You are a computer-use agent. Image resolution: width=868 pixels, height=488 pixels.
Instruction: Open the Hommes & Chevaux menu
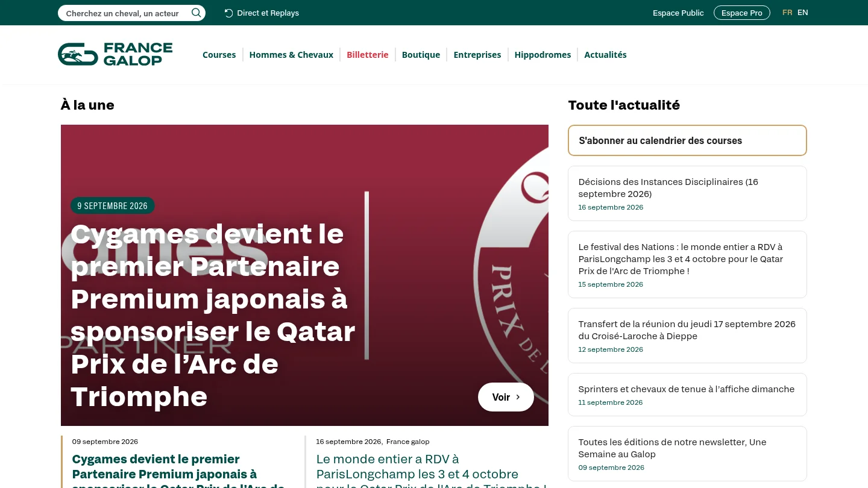coord(291,55)
